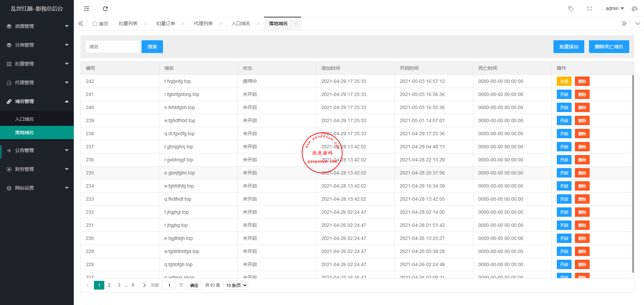Select 入口域名 in the sidebar submenu
Screen dimensions: 644x305
[24, 119]
